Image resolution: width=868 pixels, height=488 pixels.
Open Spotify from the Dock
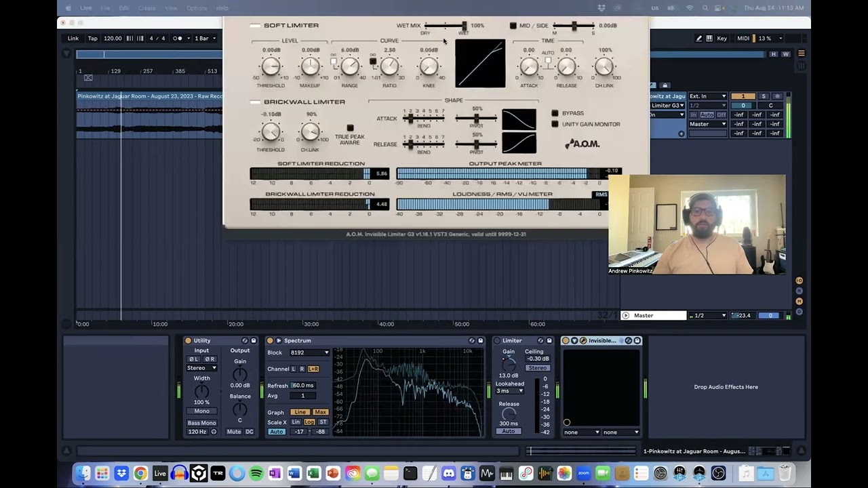tap(256, 473)
